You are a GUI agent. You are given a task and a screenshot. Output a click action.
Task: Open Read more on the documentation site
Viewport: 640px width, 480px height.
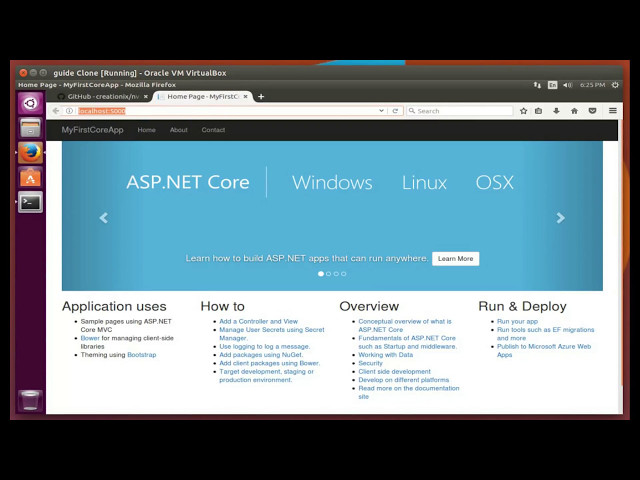pos(409,392)
